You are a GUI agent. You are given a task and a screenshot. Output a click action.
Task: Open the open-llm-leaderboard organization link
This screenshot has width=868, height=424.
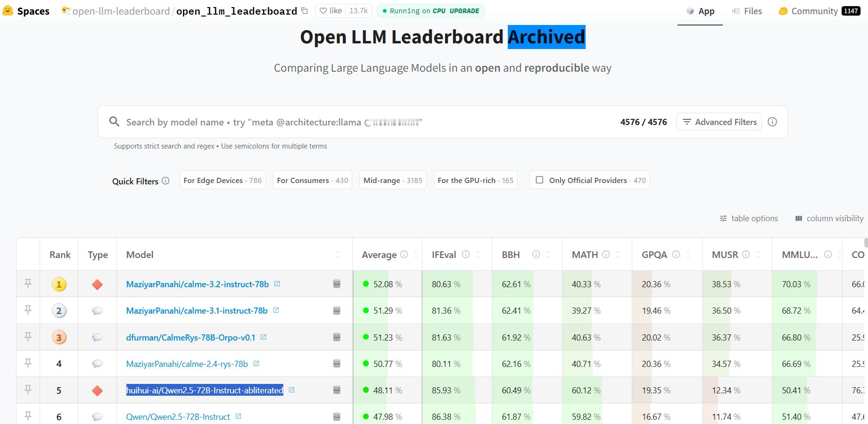[121, 11]
